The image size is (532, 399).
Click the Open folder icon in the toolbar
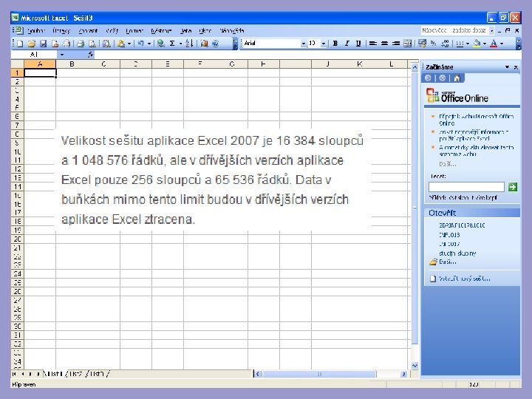pyautogui.click(x=32, y=44)
